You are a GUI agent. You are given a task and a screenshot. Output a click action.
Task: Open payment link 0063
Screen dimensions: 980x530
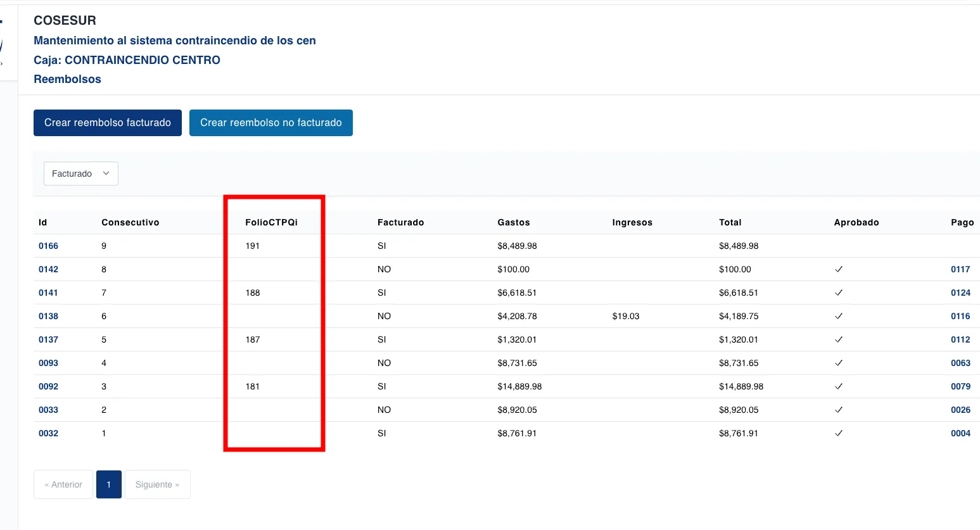coord(960,363)
